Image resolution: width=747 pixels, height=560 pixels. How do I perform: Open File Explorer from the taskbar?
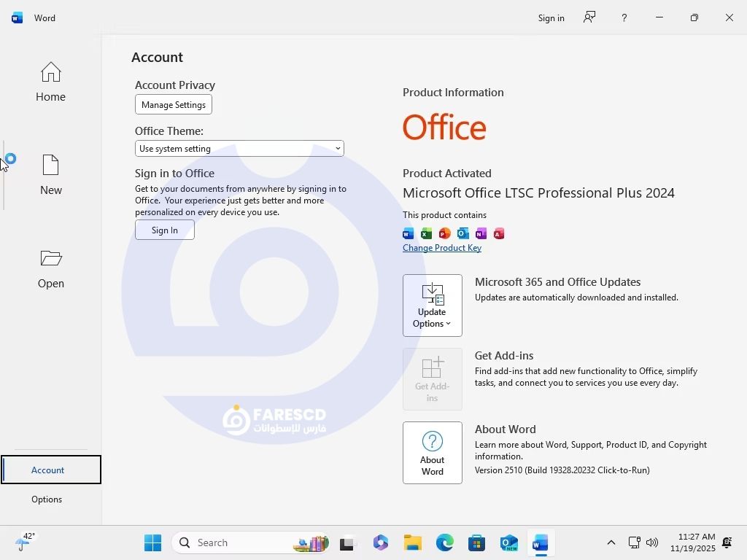coord(413,542)
